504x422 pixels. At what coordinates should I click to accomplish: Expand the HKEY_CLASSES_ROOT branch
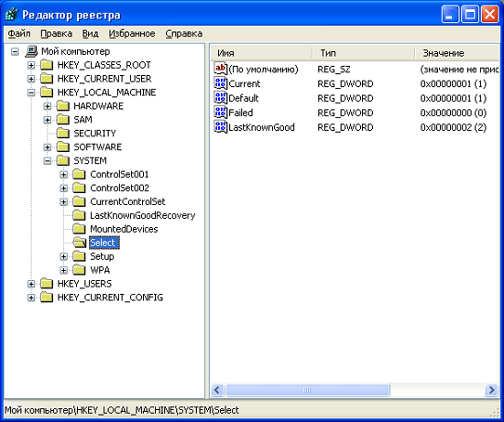pos(31,65)
